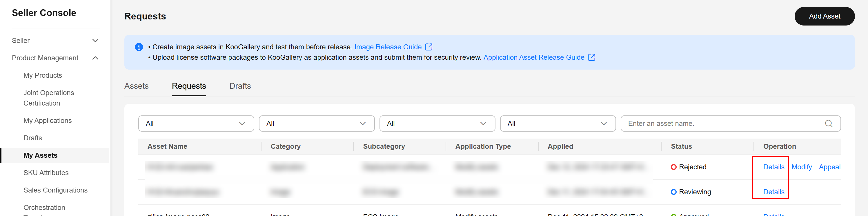868x216 pixels.
Task: Focus the asset name search field
Action: tap(731, 124)
